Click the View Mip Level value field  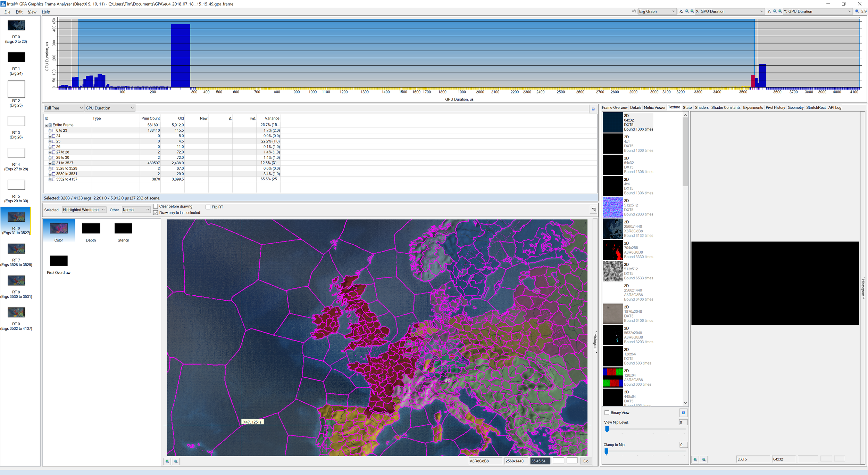(683, 423)
